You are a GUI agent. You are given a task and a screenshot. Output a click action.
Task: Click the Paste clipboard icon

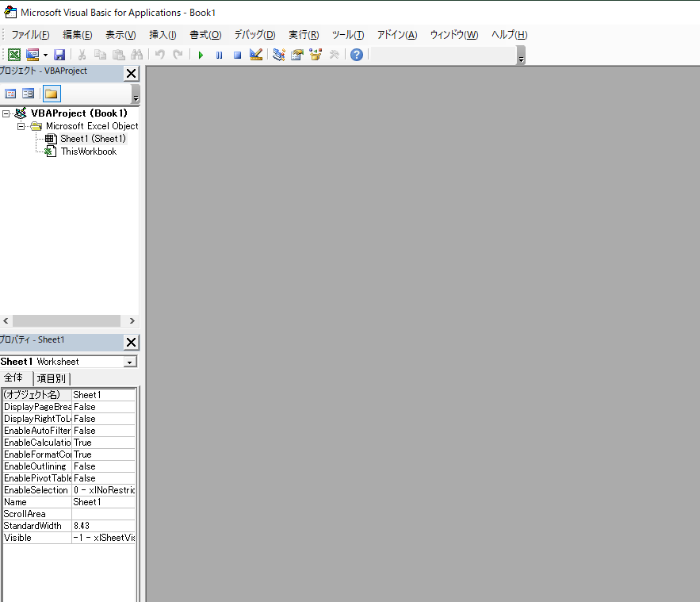[118, 55]
